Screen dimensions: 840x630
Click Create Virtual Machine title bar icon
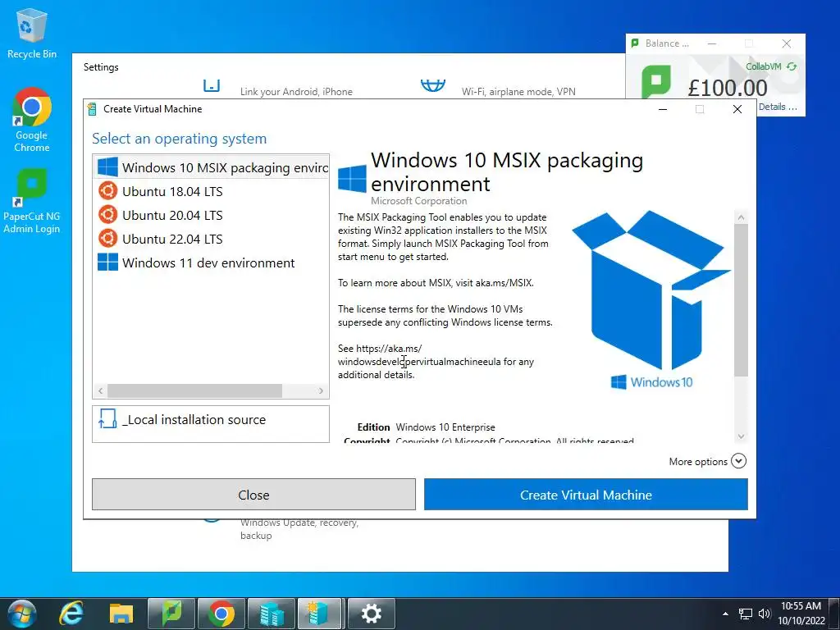92,109
